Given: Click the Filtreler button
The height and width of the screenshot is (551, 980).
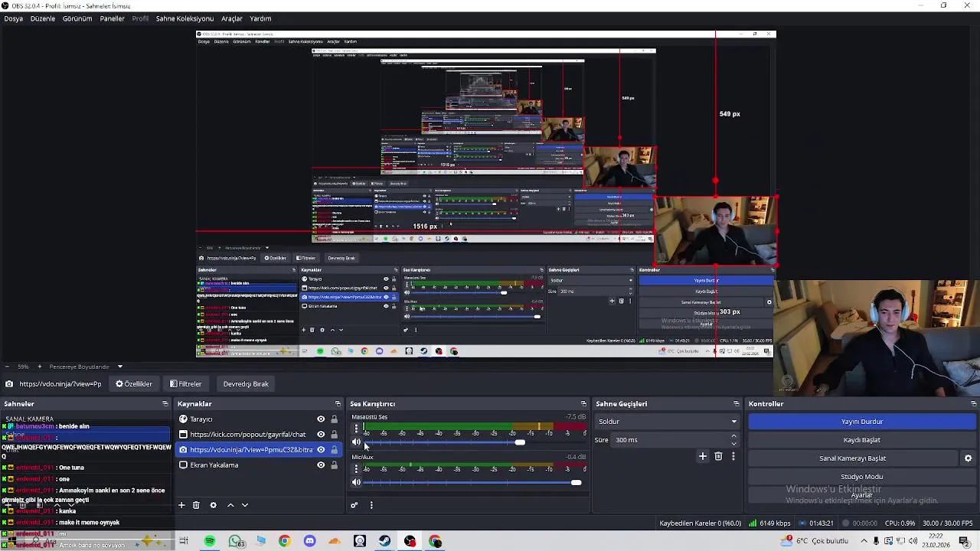Looking at the screenshot, I should click(x=185, y=384).
